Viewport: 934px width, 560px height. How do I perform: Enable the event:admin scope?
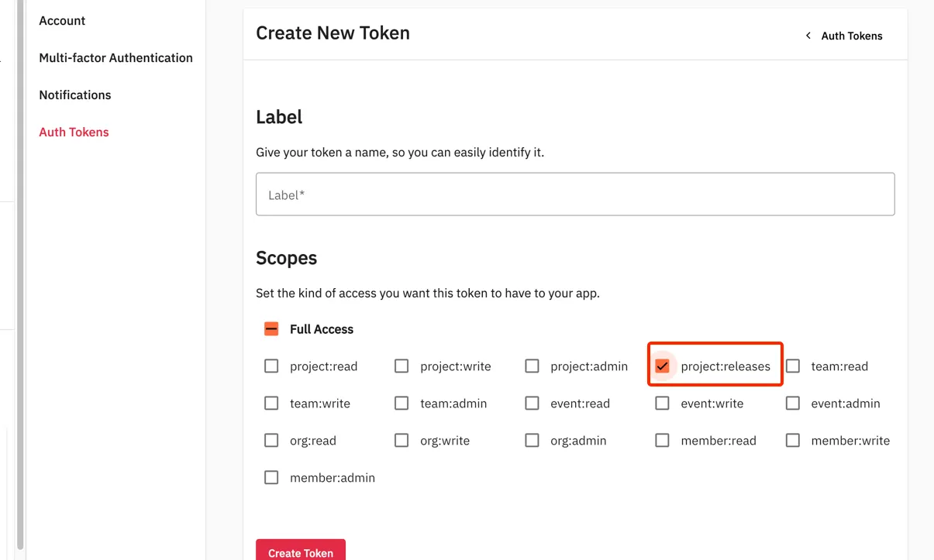click(792, 404)
